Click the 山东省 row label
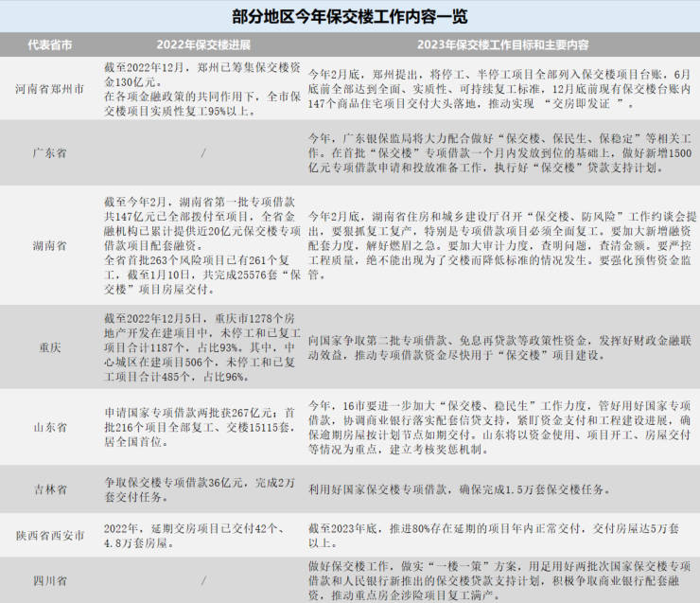 coord(49,428)
